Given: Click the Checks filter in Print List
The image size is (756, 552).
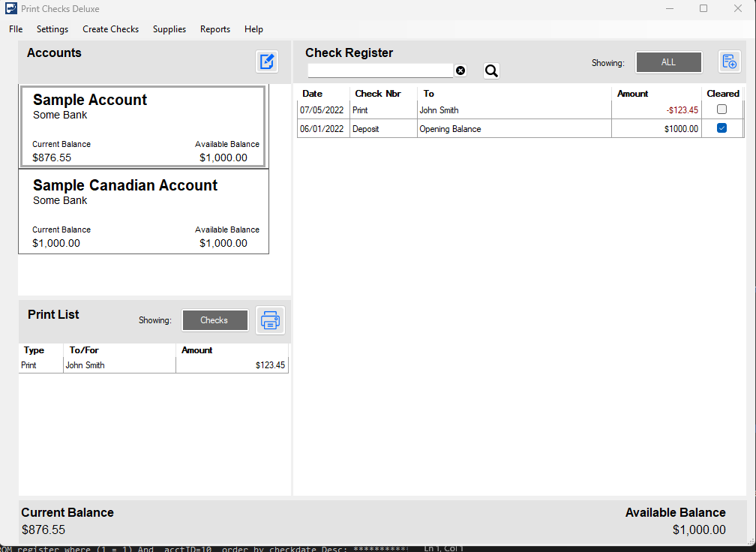Looking at the screenshot, I should pos(214,320).
